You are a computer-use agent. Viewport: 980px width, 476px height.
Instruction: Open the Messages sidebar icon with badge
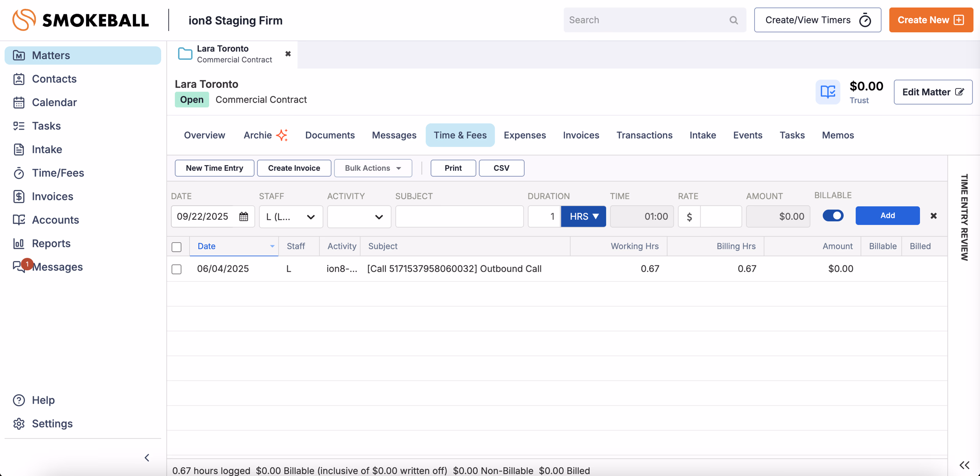(x=19, y=267)
